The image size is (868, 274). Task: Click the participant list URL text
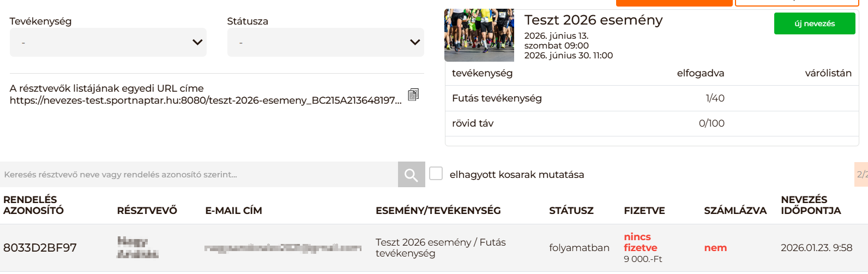(206, 100)
